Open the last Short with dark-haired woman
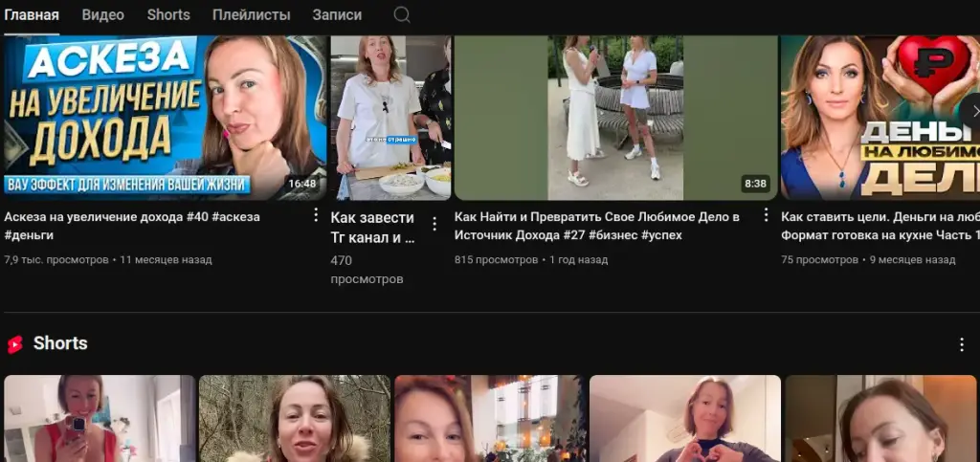 coord(880,418)
